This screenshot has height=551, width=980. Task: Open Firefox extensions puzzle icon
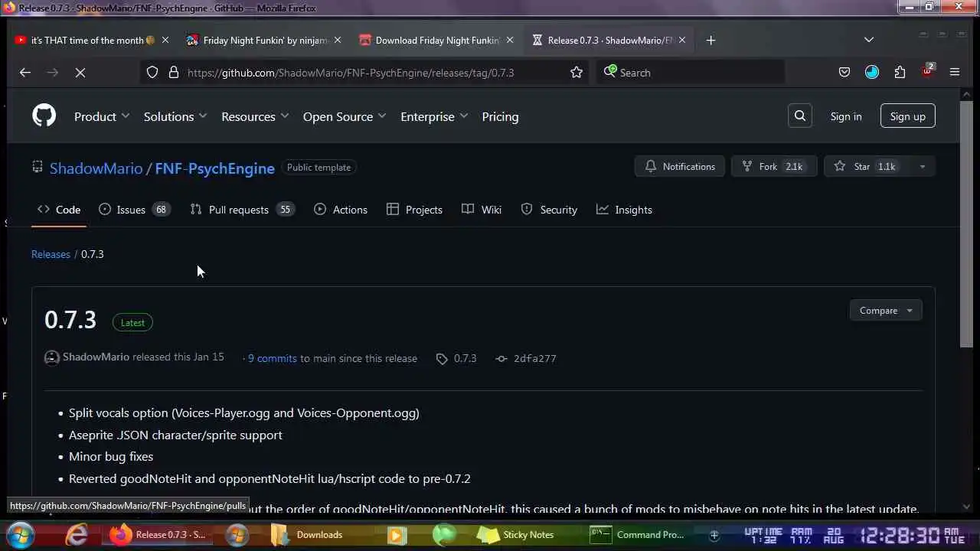pos(900,73)
